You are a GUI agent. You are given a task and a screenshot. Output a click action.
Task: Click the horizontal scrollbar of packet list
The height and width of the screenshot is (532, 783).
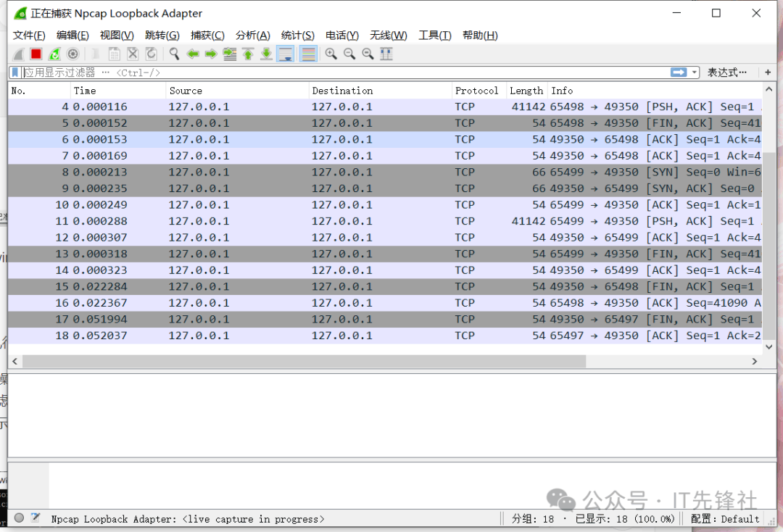(304, 361)
